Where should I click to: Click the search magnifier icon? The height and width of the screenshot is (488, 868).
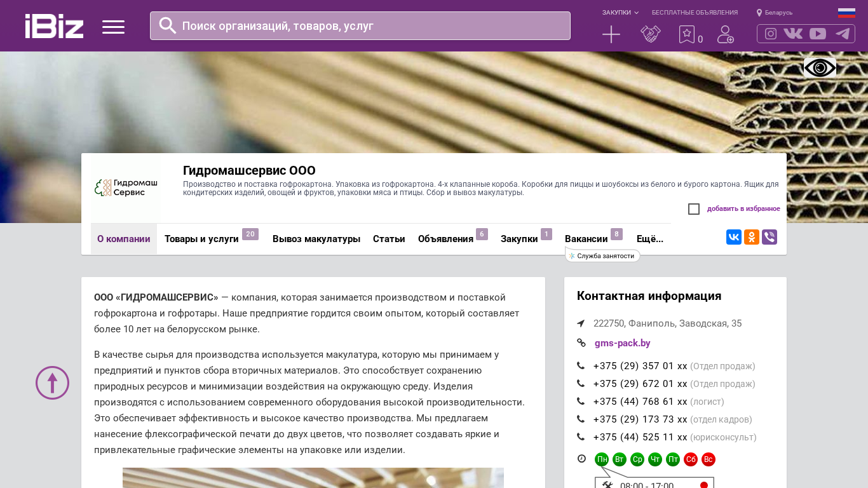click(167, 25)
